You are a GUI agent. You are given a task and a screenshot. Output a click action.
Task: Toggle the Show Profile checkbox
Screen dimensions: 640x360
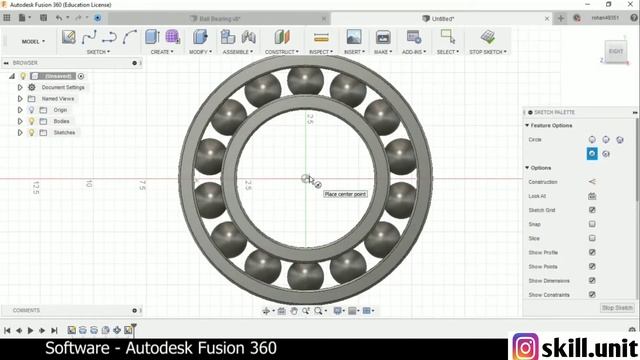pyautogui.click(x=592, y=252)
